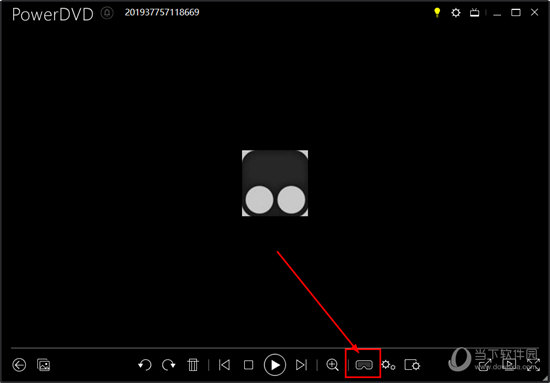Image resolution: width=550 pixels, height=383 pixels.
Task: Open the notification bell next to PowerDVD
Action: pyautogui.click(x=107, y=13)
